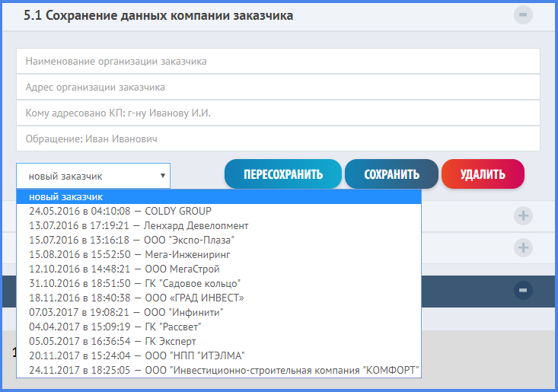Select ГК Эксперт entry

click(x=218, y=341)
